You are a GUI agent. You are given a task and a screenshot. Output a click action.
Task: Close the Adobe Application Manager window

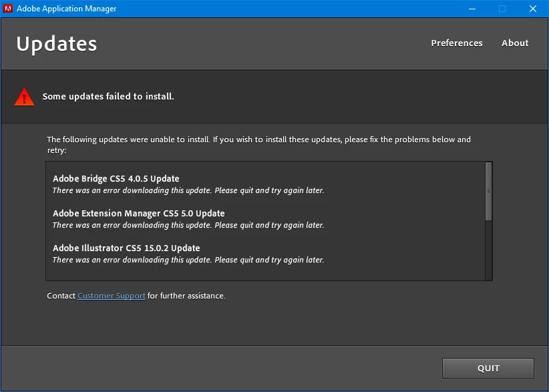pyautogui.click(x=532, y=9)
